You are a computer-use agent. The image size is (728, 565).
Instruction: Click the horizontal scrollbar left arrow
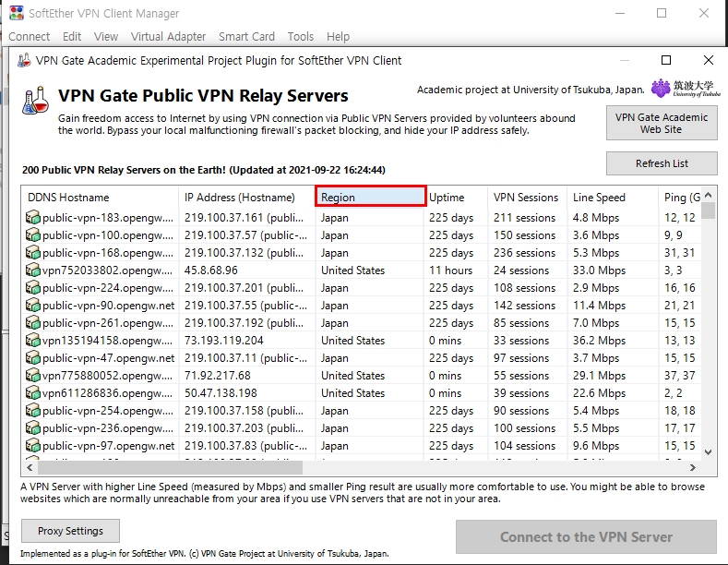click(x=30, y=467)
